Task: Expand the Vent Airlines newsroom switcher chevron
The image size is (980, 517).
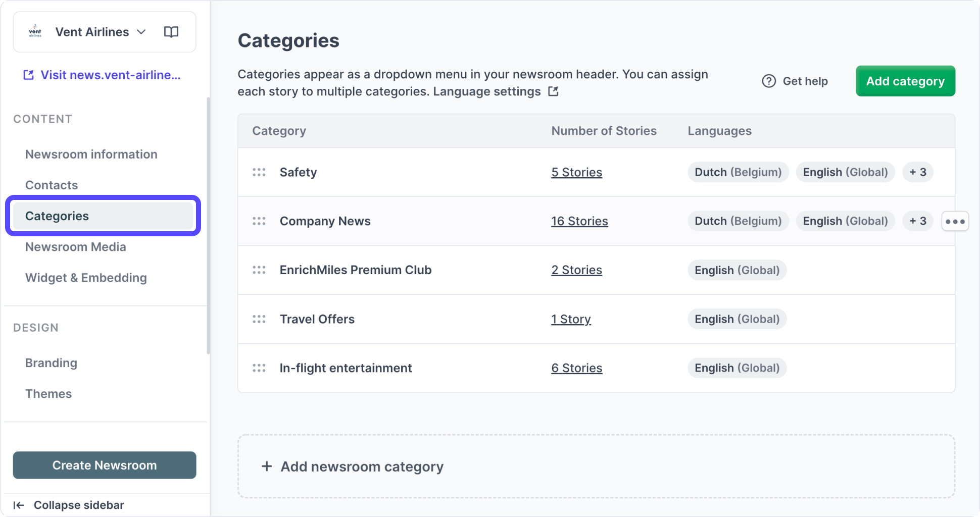Action: 141,32
